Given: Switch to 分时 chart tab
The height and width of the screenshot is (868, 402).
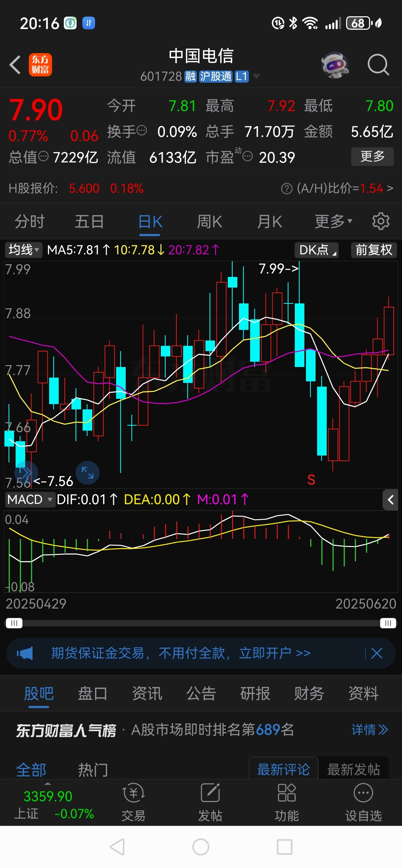Looking at the screenshot, I should tap(30, 222).
